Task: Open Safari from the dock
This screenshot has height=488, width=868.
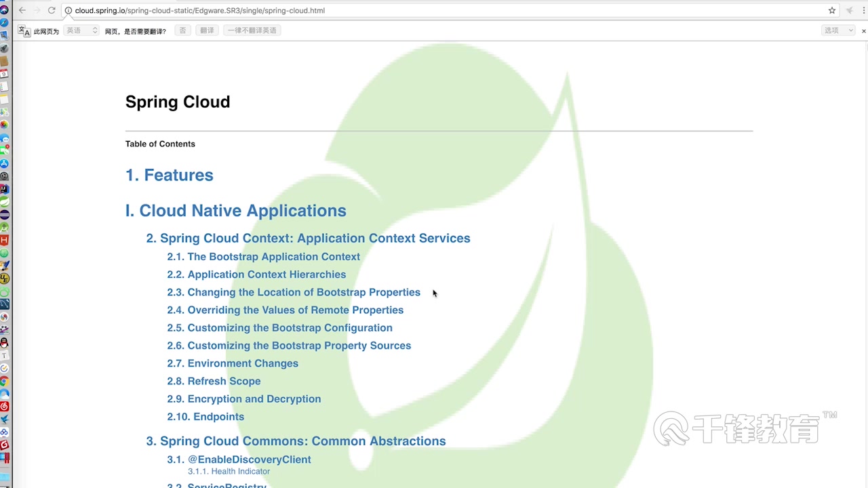Action: pos(4,22)
